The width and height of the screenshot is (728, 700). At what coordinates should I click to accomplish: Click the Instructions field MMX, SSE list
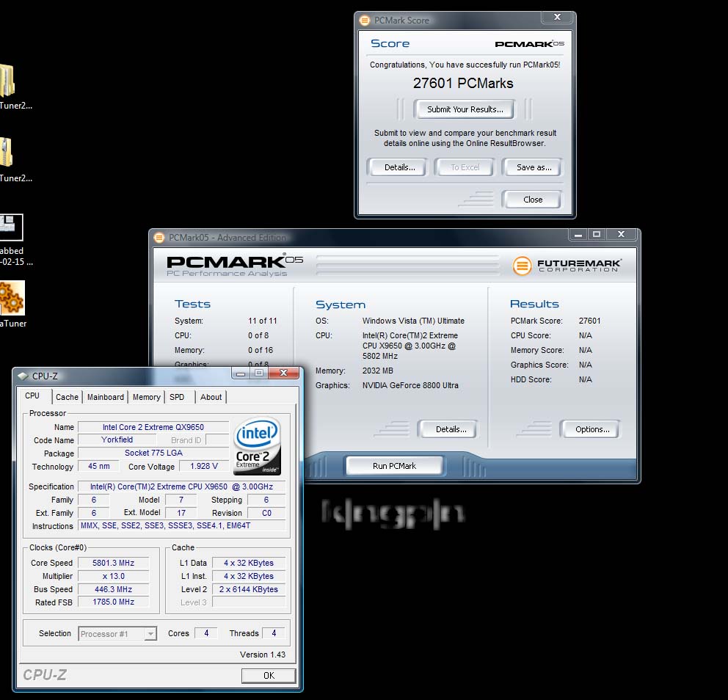tap(181, 526)
